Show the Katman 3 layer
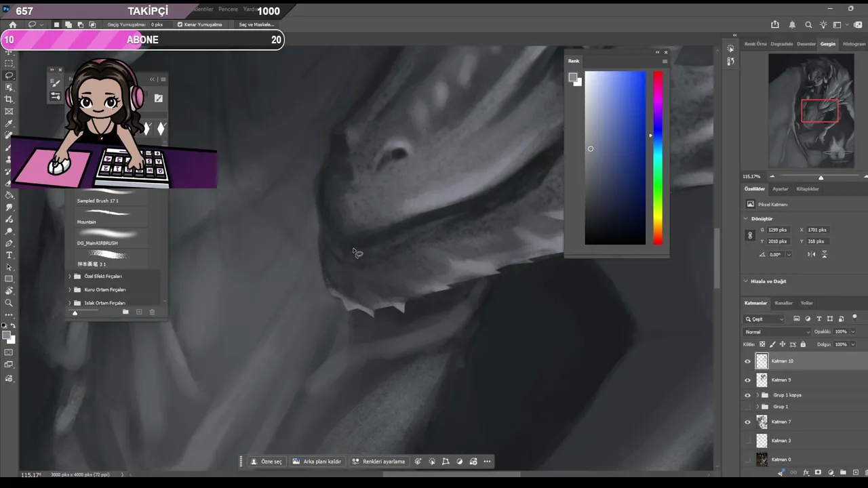The image size is (868, 488). (x=748, y=441)
